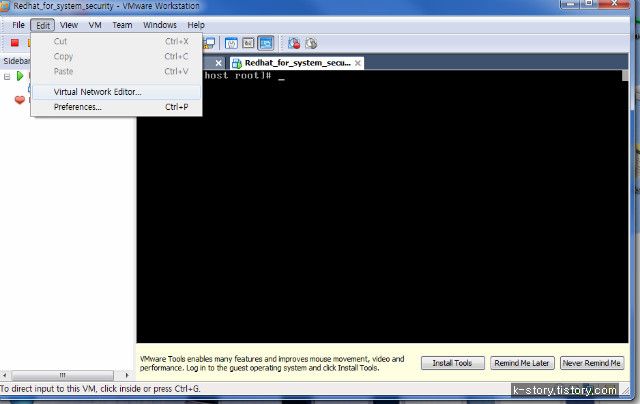Click the red heart Favorites icon in sidebar
This screenshot has height=404, width=640.
[20, 100]
